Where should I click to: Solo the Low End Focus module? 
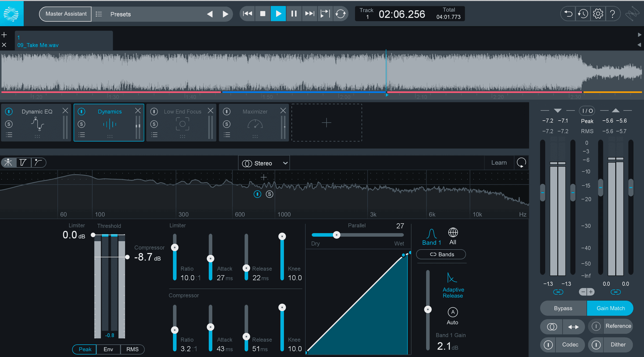pos(154,124)
